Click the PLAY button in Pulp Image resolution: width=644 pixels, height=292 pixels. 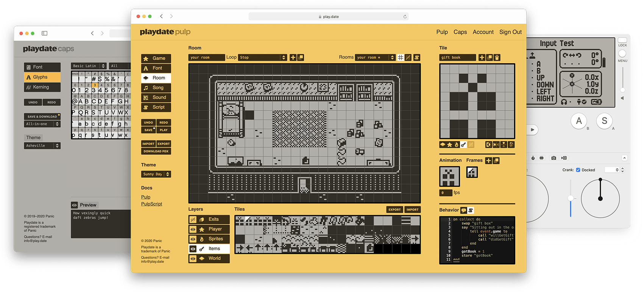164,130
